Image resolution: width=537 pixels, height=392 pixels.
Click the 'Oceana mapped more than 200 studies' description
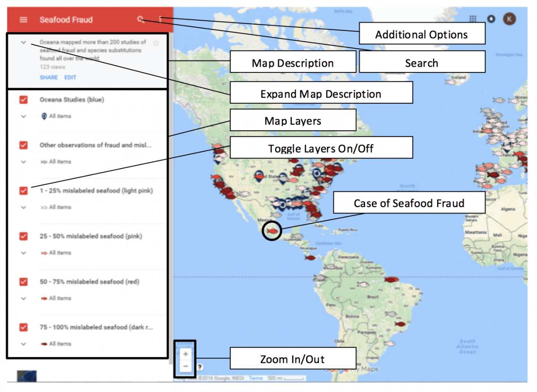93,50
